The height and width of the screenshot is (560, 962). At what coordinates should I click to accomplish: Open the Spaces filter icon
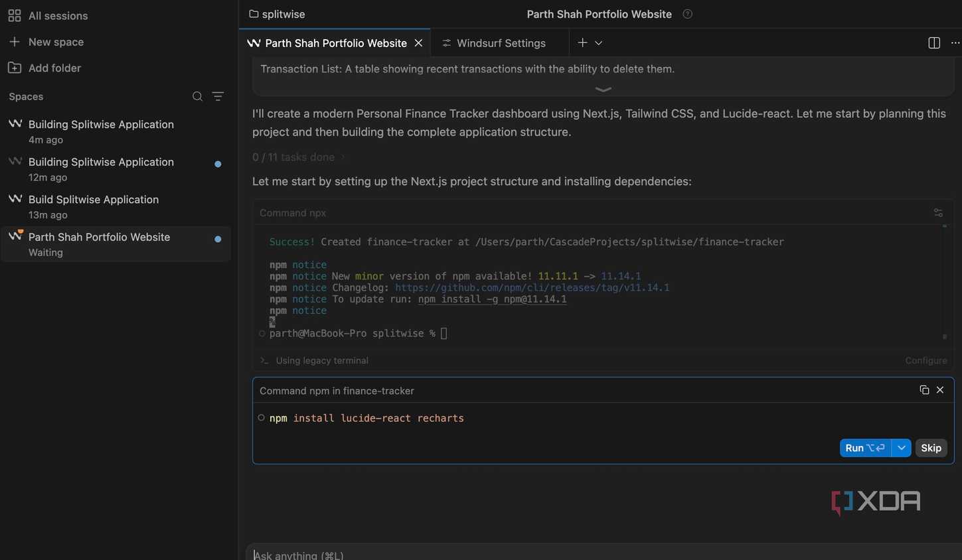point(218,96)
